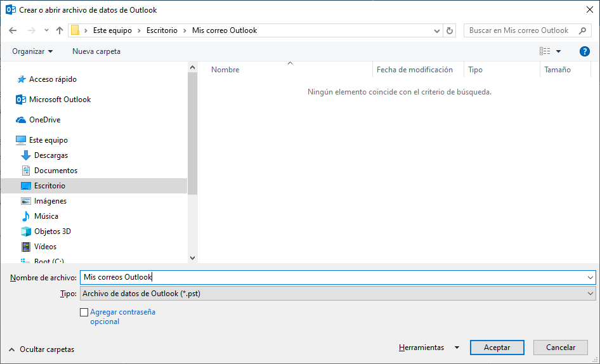
Task: Click the Forward navigation arrow
Action: (31, 30)
